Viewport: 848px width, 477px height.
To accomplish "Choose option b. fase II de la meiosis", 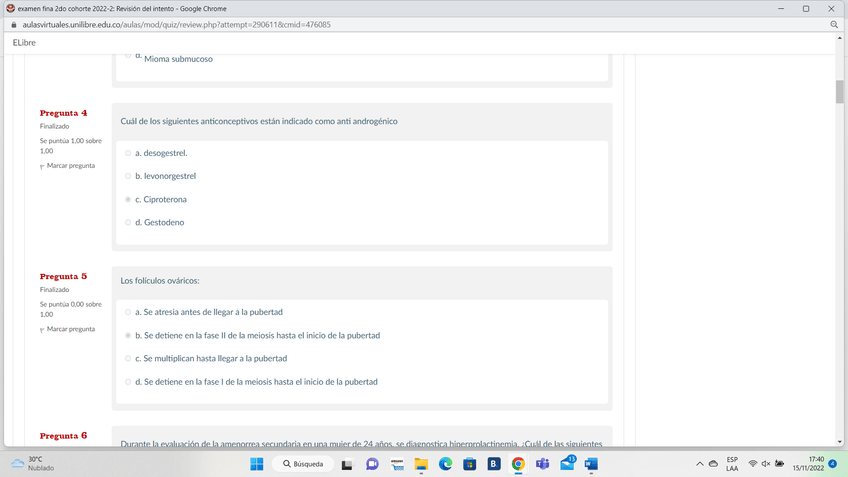I will point(128,335).
